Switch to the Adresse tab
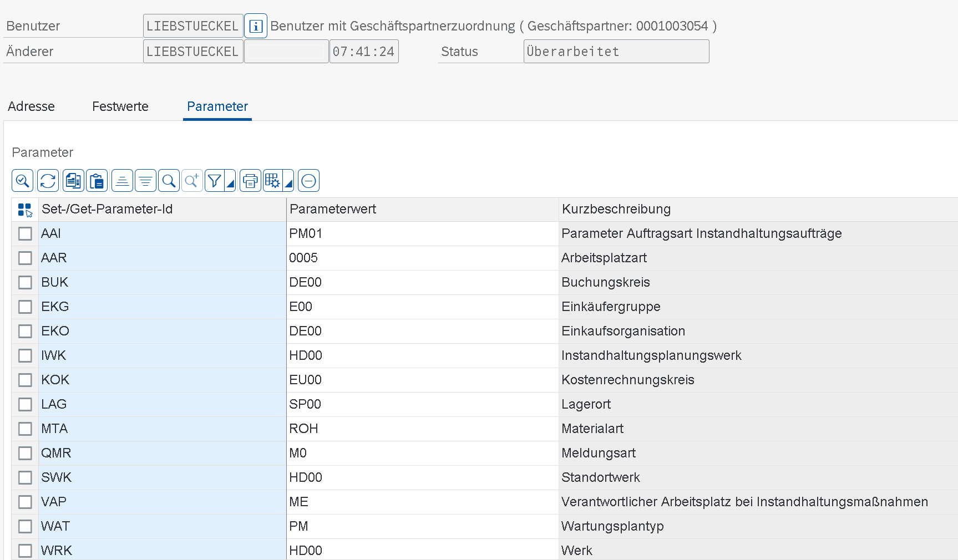Image resolution: width=958 pixels, height=560 pixels. tap(31, 106)
